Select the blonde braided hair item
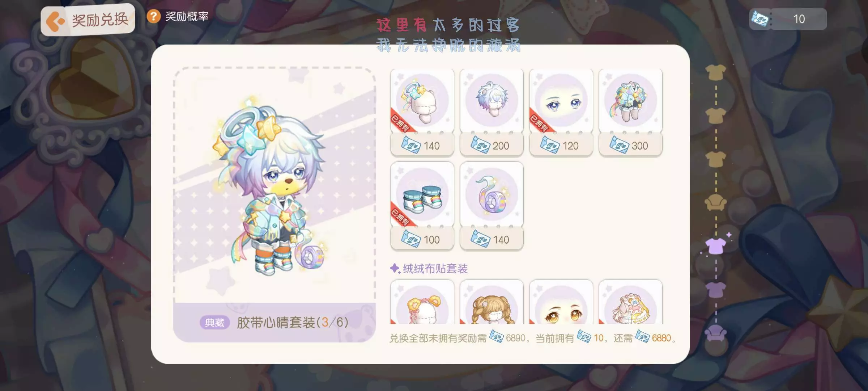The height and width of the screenshot is (391, 868). pyautogui.click(x=492, y=302)
